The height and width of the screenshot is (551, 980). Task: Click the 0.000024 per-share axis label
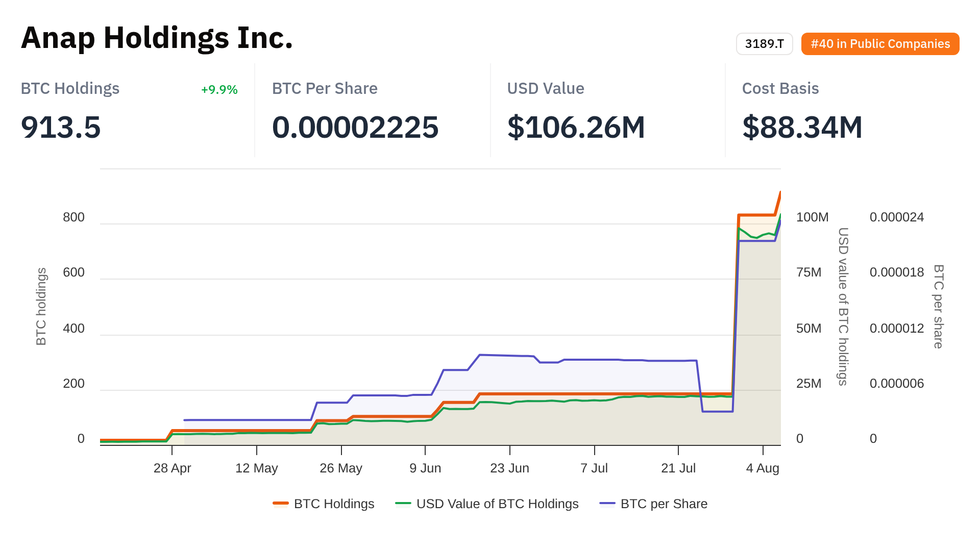coord(897,217)
